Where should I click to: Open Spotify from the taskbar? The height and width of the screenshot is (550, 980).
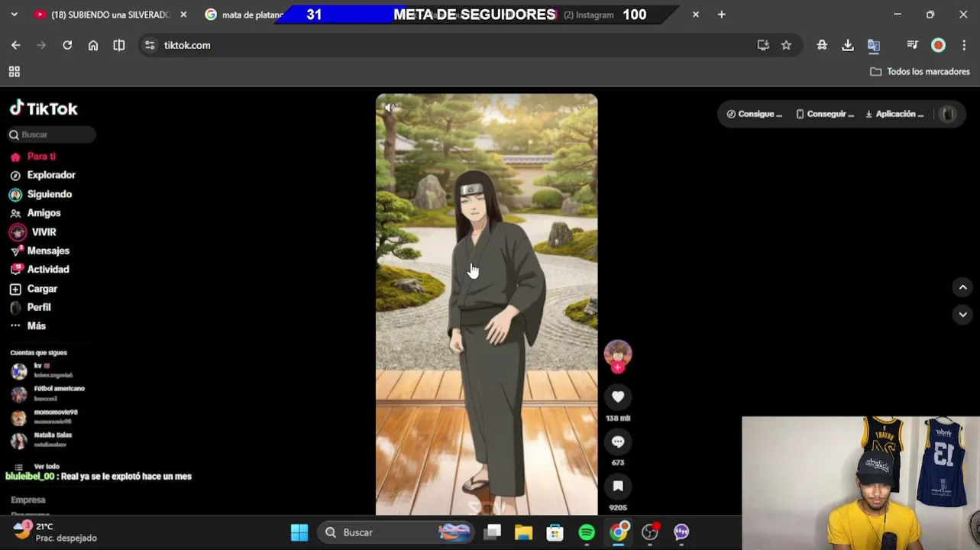pyautogui.click(x=587, y=532)
